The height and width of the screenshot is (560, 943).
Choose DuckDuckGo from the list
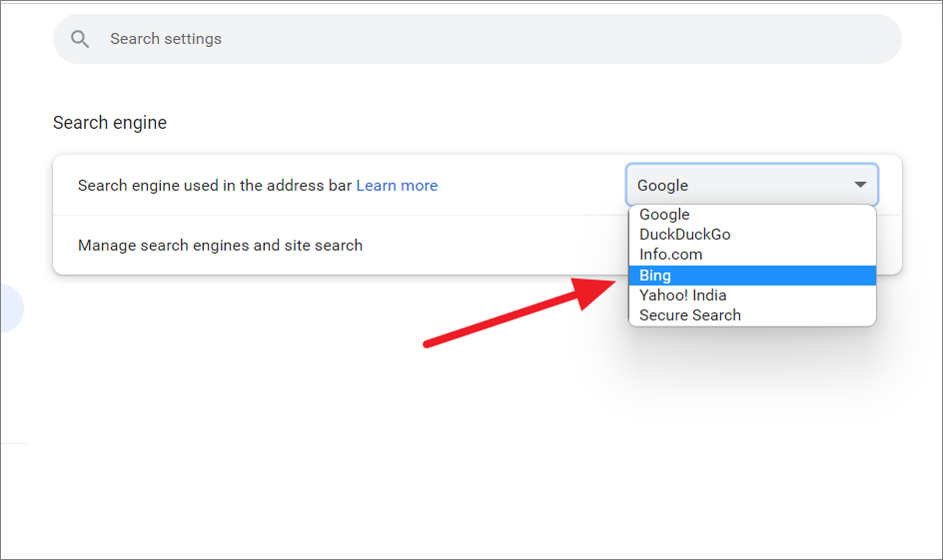pyautogui.click(x=752, y=235)
